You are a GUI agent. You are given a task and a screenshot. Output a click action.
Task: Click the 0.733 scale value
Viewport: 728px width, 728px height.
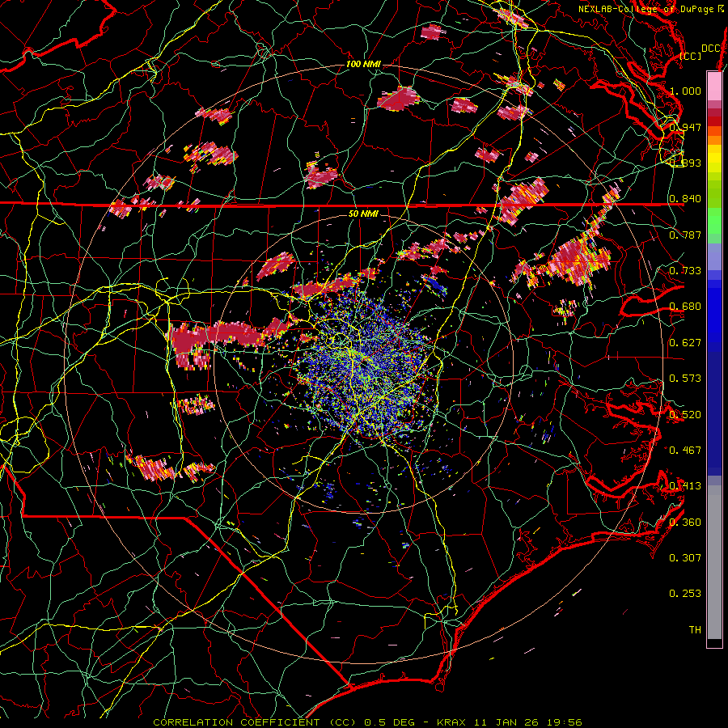tap(685, 271)
